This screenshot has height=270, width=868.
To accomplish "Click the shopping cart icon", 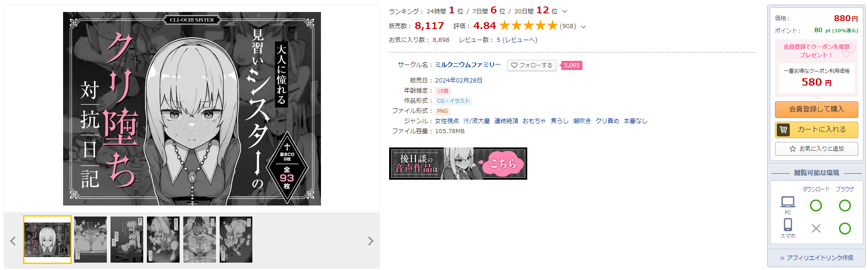I will (x=783, y=130).
